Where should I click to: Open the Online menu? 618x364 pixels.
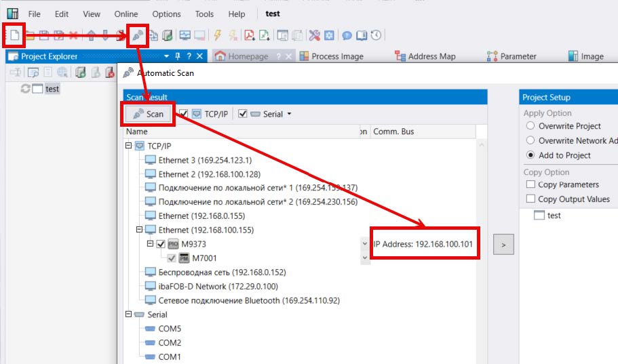point(126,14)
